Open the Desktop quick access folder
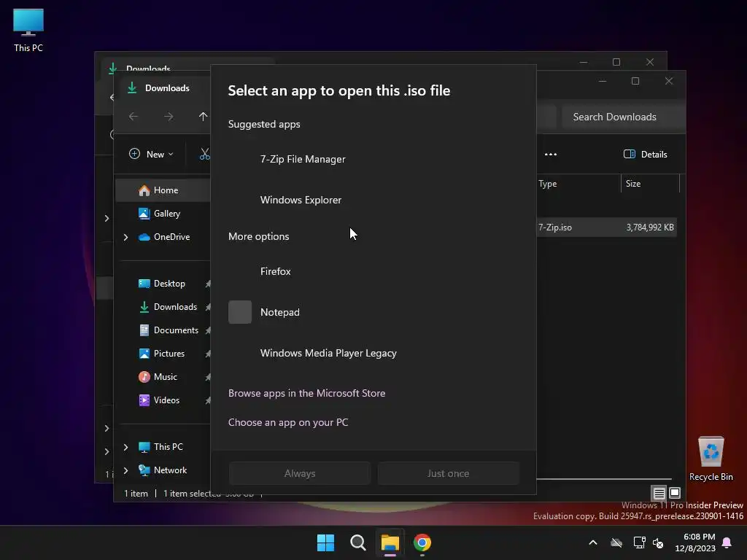 (x=163, y=284)
